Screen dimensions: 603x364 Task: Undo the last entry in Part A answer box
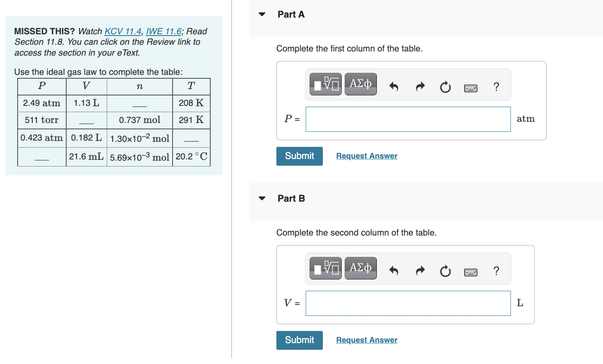[x=394, y=87]
